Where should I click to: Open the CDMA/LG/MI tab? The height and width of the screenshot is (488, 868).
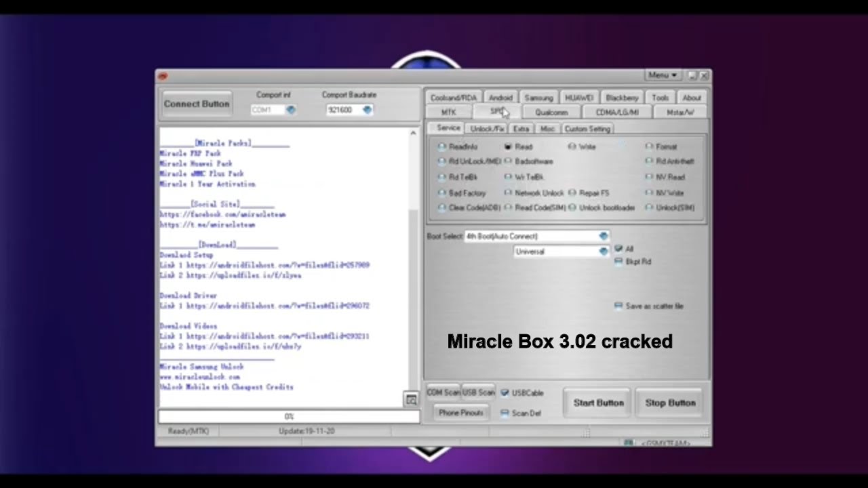tap(617, 113)
